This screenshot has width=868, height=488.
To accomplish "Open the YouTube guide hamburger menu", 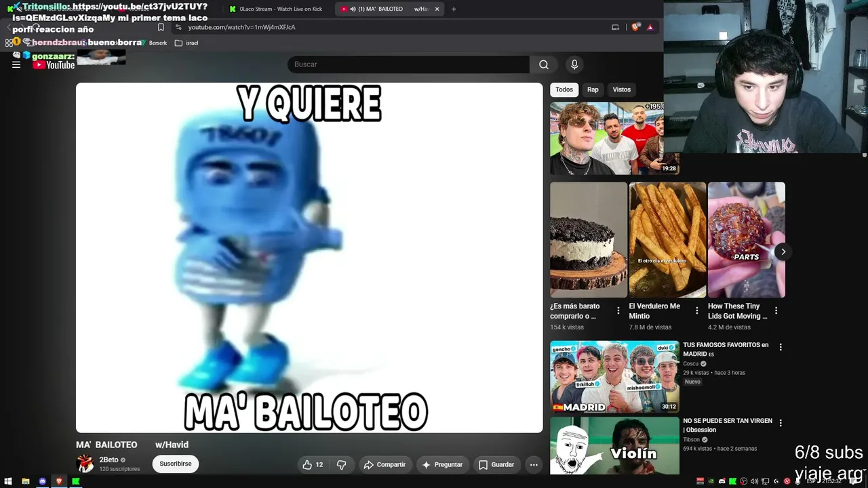I will point(16,64).
